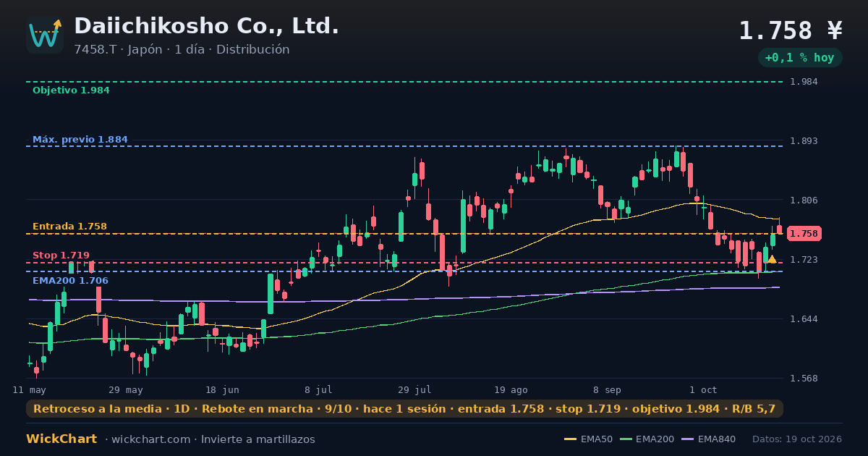Click the 'Entrada 1.758' line label
868x456 pixels.
[69, 227]
